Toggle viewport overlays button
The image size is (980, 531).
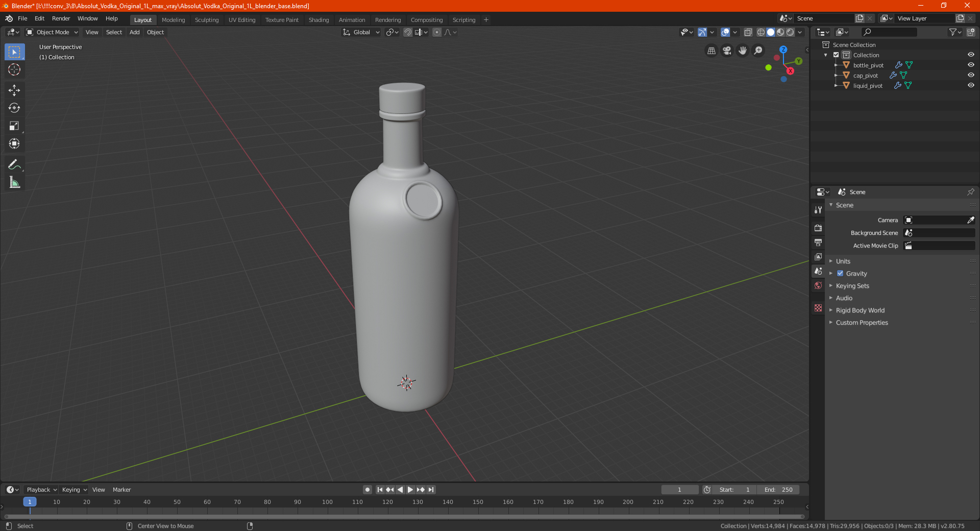725,32
